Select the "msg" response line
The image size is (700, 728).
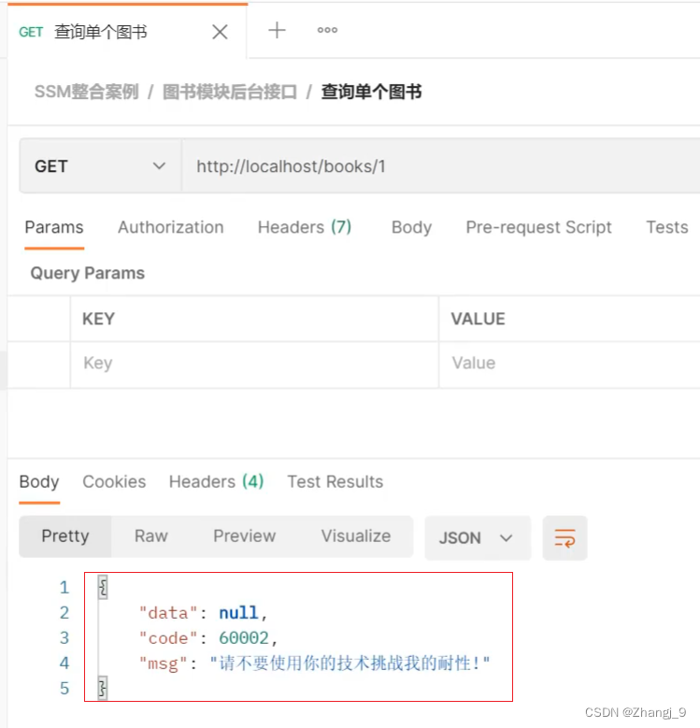coord(315,663)
